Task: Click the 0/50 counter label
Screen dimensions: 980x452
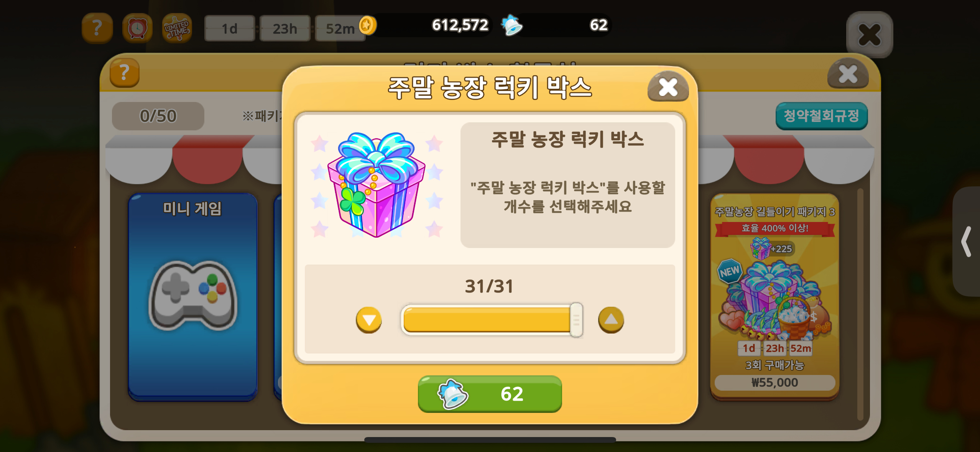Action: (x=158, y=116)
